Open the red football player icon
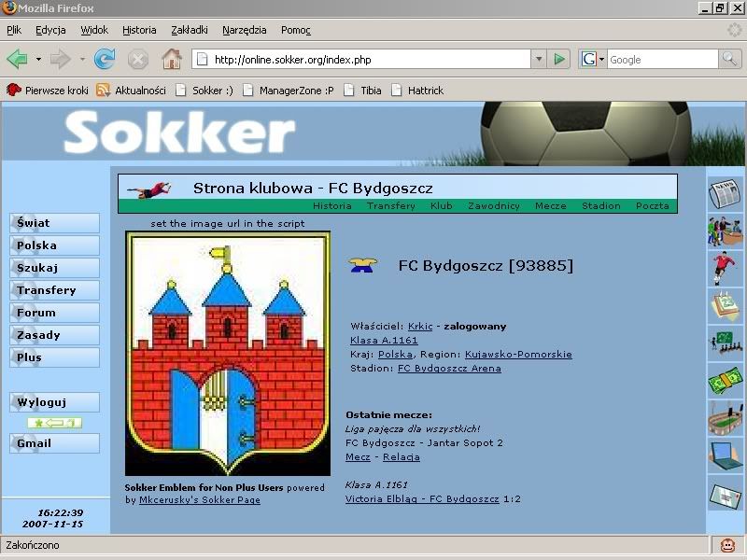 tap(725, 269)
